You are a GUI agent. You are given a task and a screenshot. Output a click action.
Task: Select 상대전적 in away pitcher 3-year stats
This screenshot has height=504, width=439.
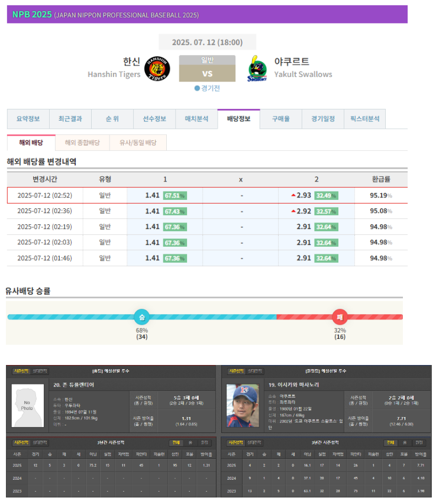(254, 442)
